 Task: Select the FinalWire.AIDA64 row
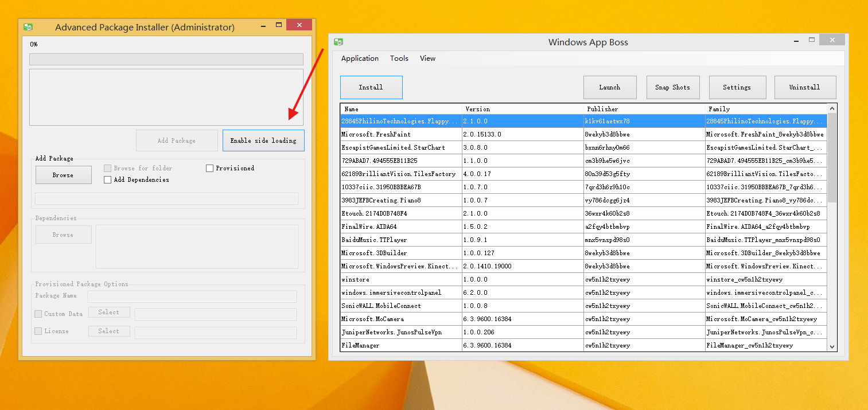click(584, 227)
